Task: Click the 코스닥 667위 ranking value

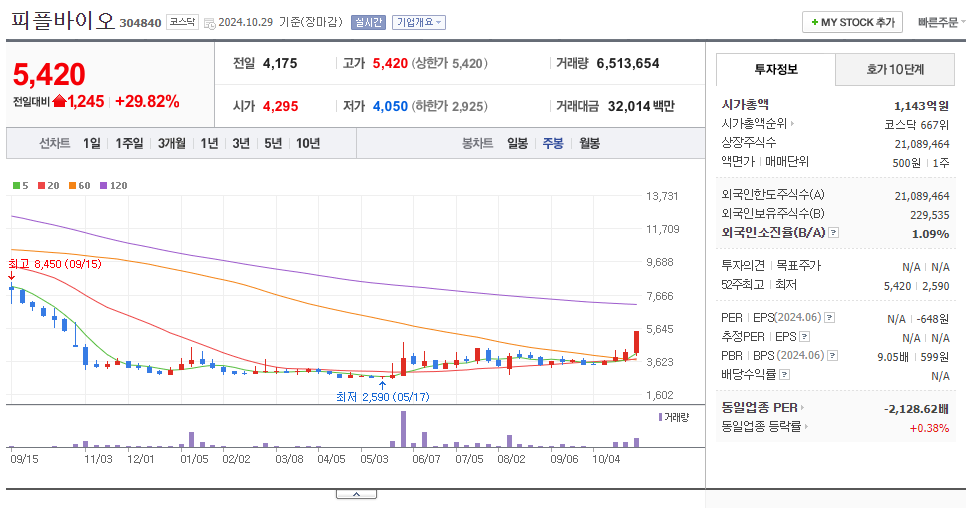Action: [x=917, y=125]
